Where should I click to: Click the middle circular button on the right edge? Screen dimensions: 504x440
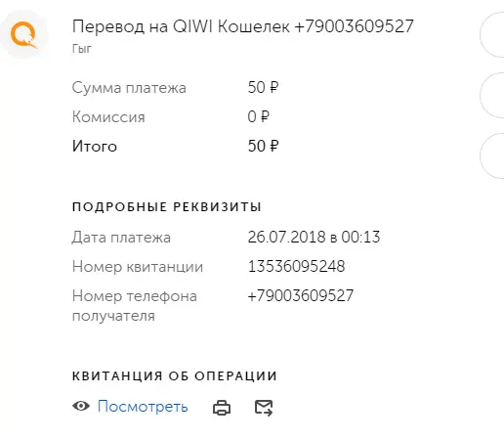492,95
